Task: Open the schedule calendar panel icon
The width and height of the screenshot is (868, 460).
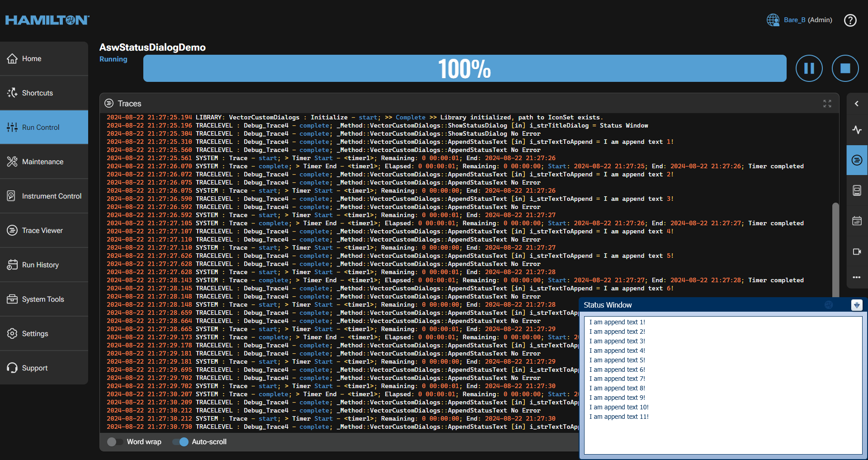Action: pyautogui.click(x=857, y=221)
